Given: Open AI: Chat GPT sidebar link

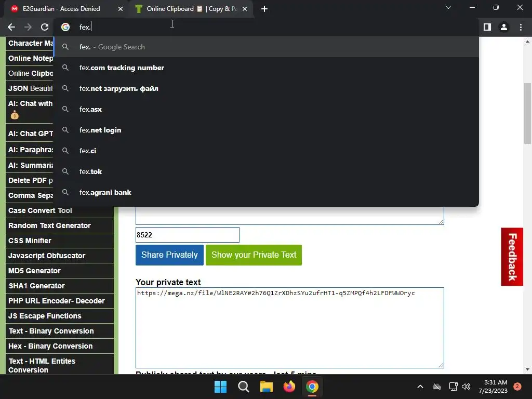Looking at the screenshot, I should click(30, 134).
